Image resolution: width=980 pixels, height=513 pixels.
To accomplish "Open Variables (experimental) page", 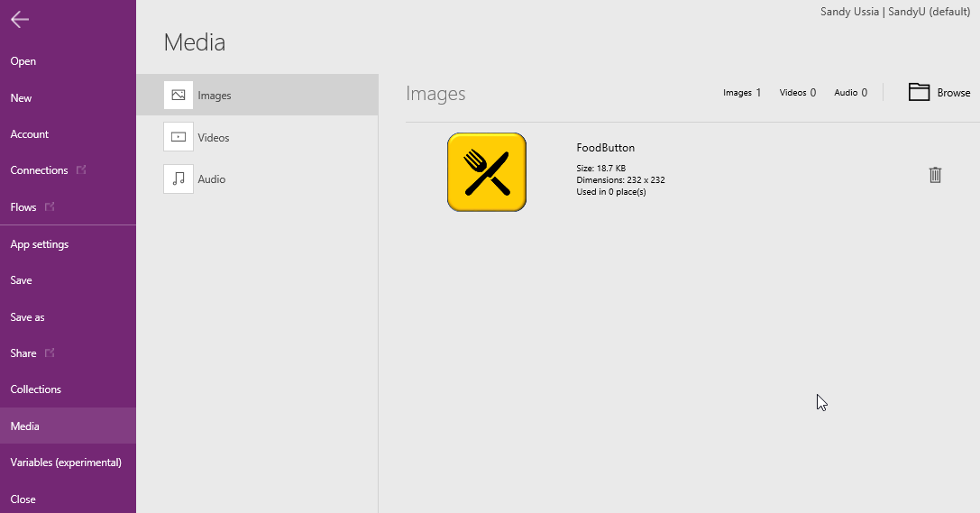I will [66, 463].
